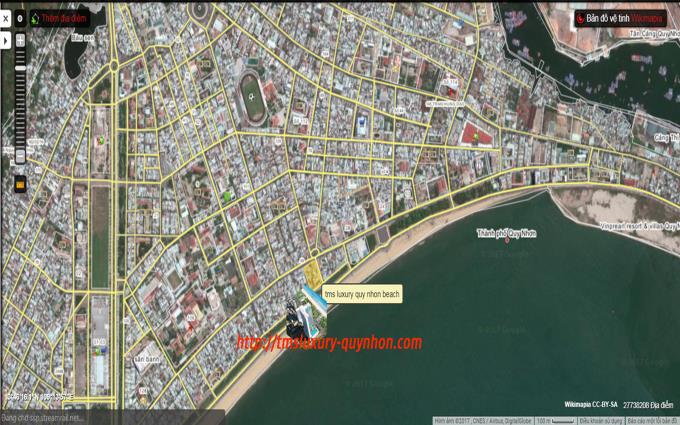Click the green place marker near the left boulevard

pos(100,139)
